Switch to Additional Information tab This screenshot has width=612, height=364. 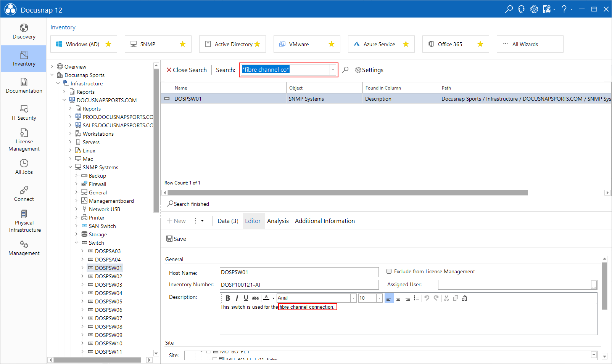click(325, 221)
